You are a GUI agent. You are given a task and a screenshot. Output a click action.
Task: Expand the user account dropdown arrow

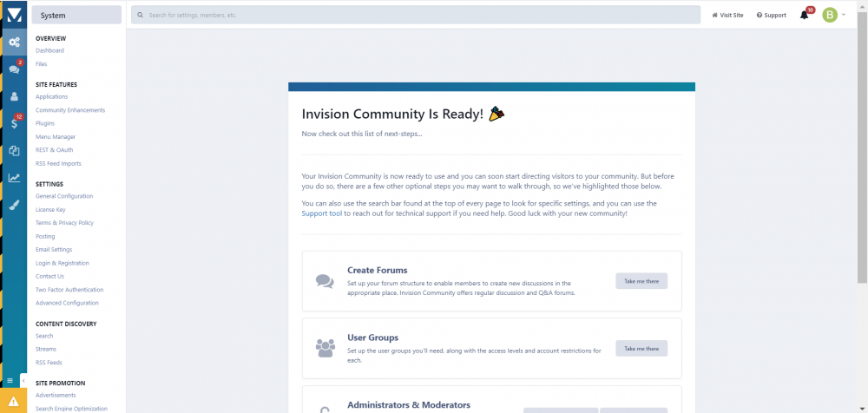[x=844, y=15]
